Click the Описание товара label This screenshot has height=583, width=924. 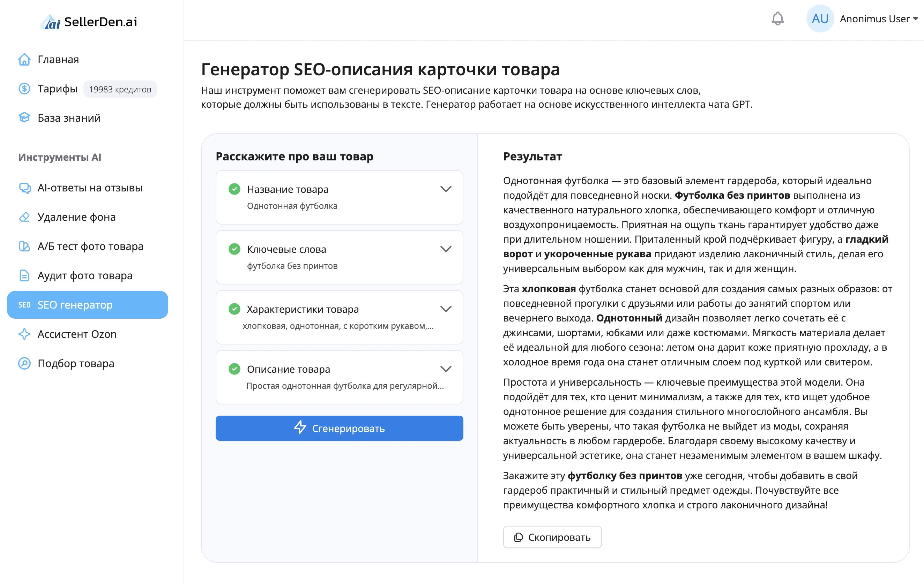tap(289, 369)
